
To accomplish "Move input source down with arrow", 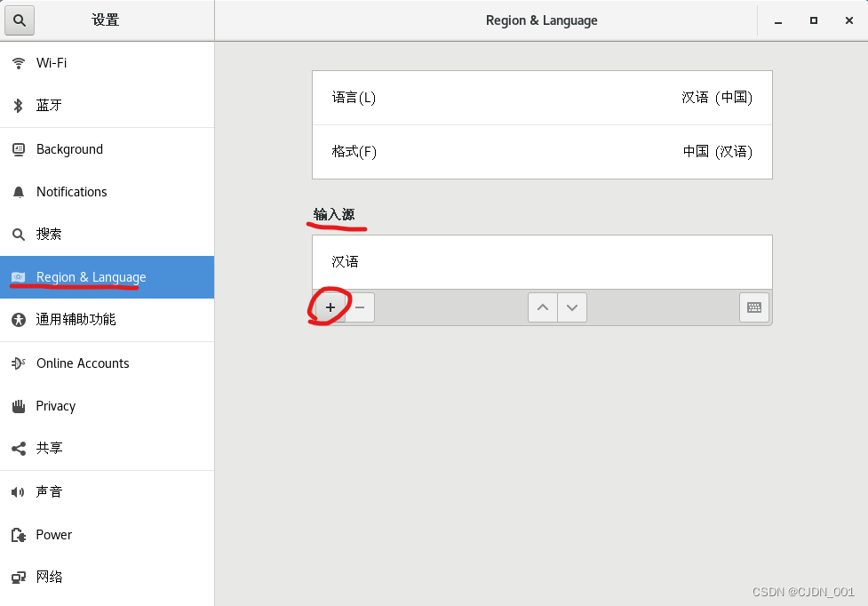I will 572,307.
